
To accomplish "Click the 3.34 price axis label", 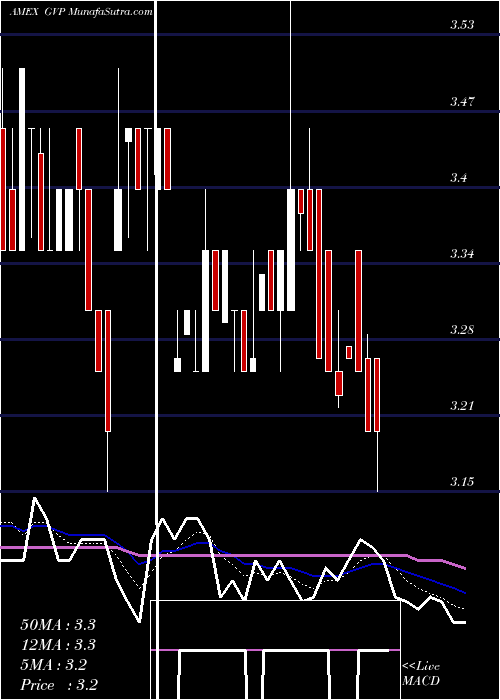I will click(x=462, y=254).
